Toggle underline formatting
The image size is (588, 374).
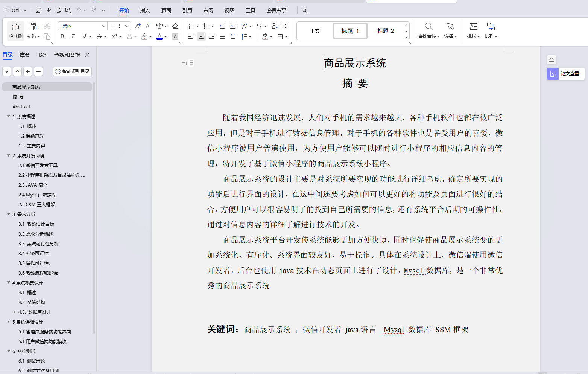click(x=84, y=36)
